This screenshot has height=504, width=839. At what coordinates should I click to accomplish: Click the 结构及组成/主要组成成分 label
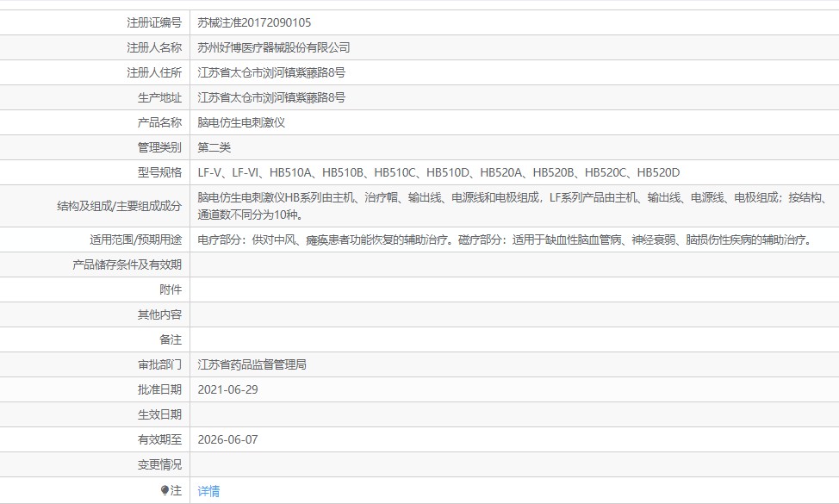pos(120,206)
